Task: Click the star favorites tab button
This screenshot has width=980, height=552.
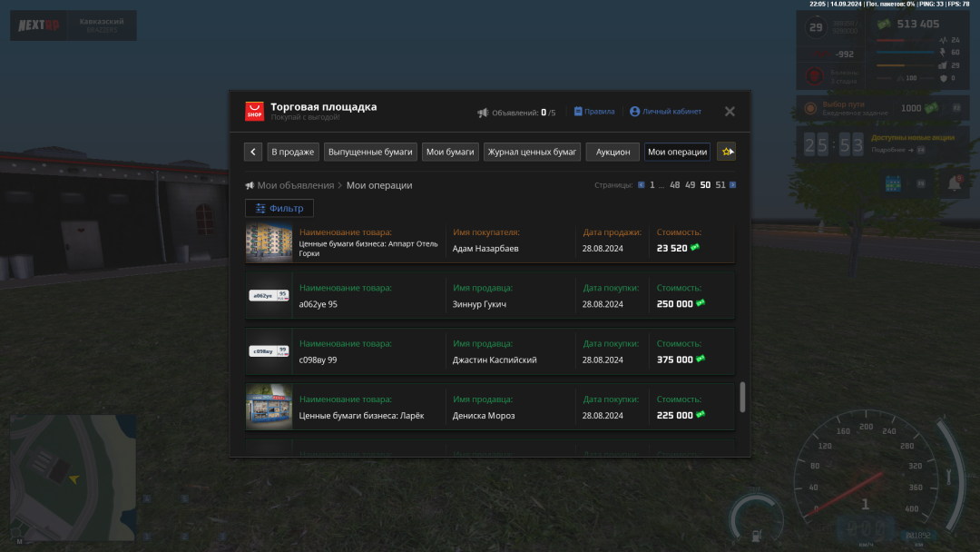Action: 726,152
